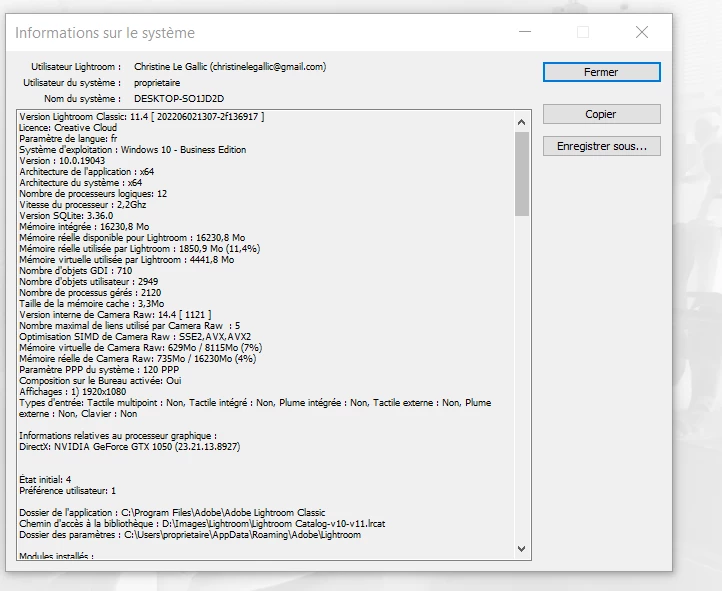722x591 pixels.
Task: Click 'Informations relatives au processeur graphique' heading
Action: [x=118, y=436]
